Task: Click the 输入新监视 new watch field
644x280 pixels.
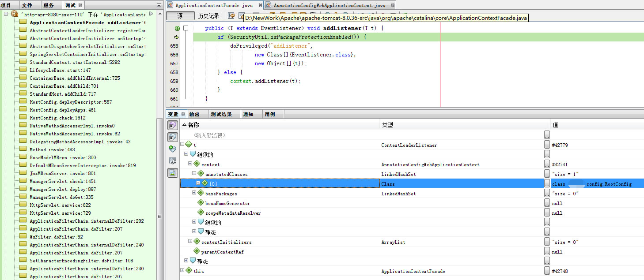Action: click(x=209, y=135)
